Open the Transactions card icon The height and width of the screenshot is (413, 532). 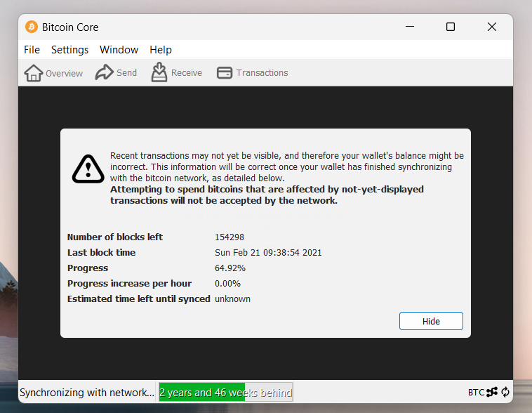pos(225,72)
